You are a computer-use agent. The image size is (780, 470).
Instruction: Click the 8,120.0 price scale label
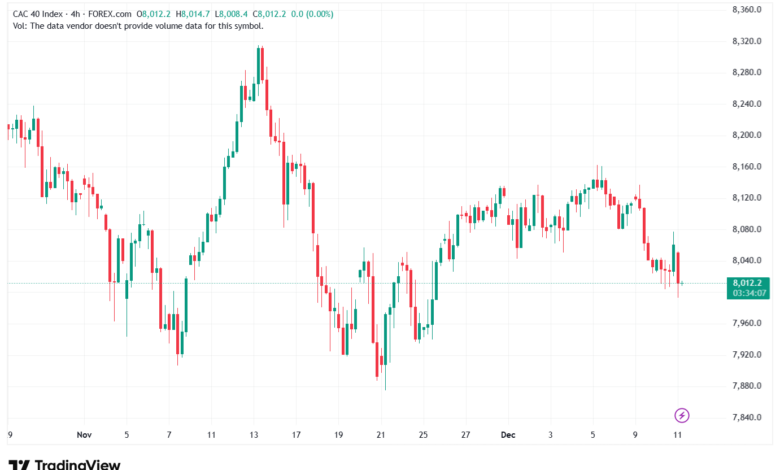(x=747, y=198)
